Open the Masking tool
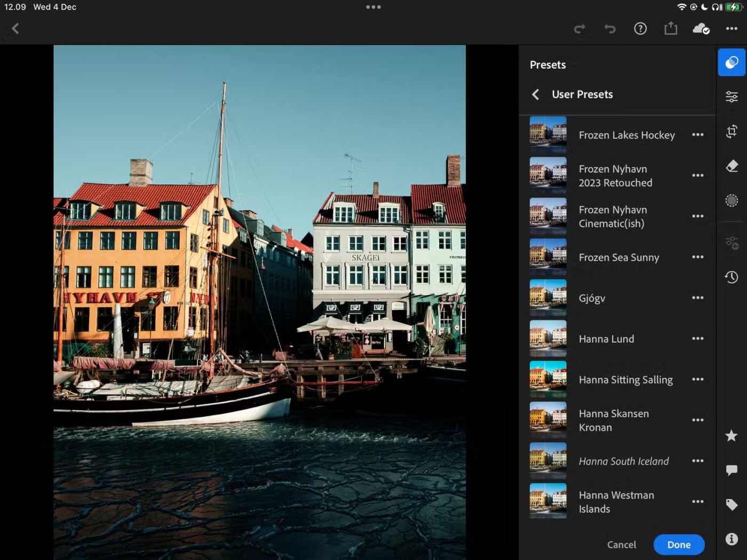Image resolution: width=747 pixels, height=560 pixels. point(732,201)
